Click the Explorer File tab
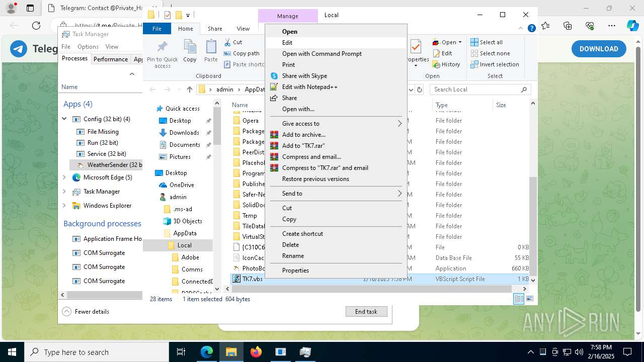Viewport: 644px width, 362px height. (157, 29)
